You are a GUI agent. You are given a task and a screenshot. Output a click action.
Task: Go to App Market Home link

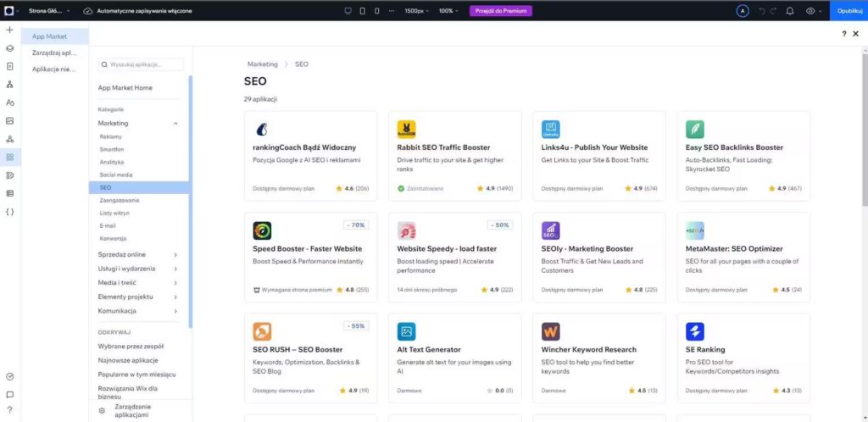pos(125,88)
